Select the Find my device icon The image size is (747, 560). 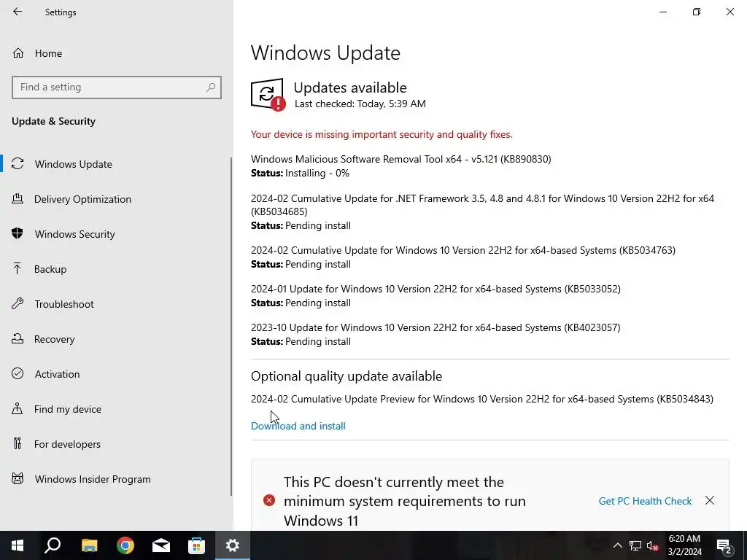pos(18,409)
